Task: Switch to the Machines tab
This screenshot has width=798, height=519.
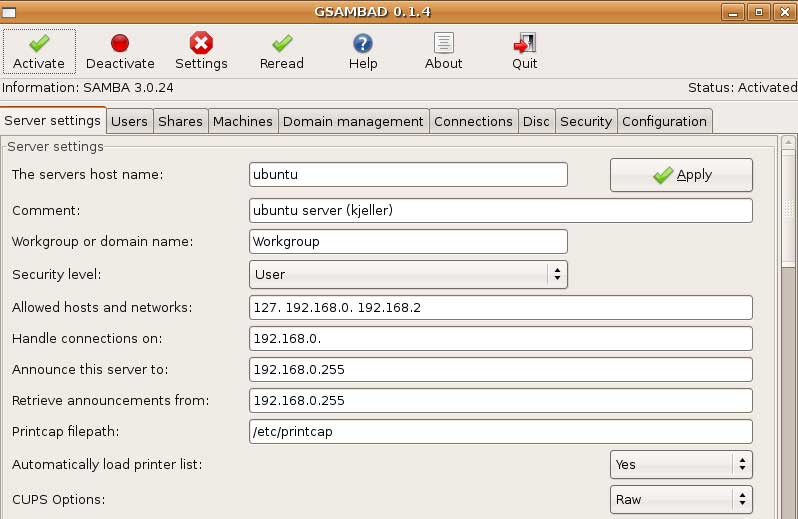Action: point(243,122)
